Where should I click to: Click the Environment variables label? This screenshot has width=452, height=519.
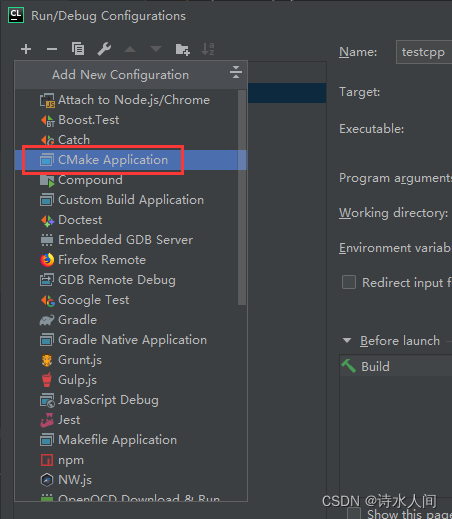point(395,248)
